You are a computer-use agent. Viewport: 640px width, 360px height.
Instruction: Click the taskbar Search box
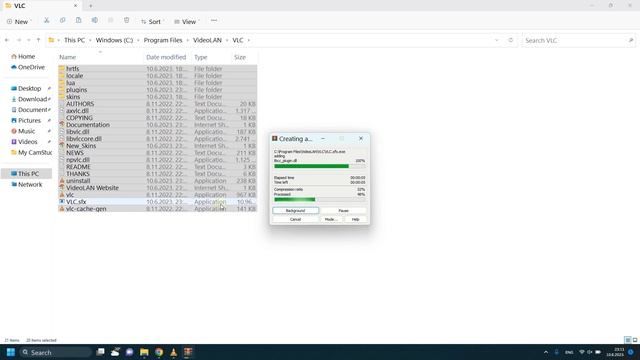tap(55, 352)
